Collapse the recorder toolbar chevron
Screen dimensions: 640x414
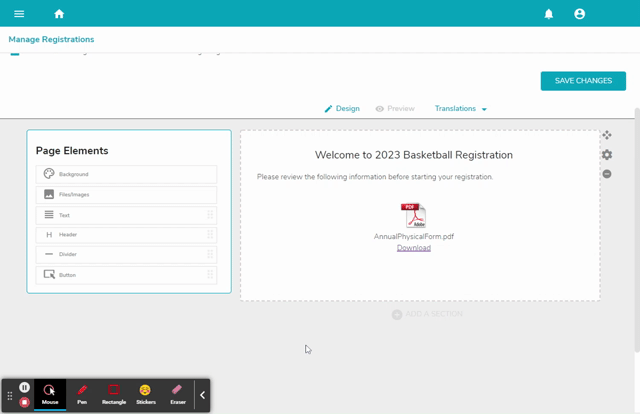(202, 395)
